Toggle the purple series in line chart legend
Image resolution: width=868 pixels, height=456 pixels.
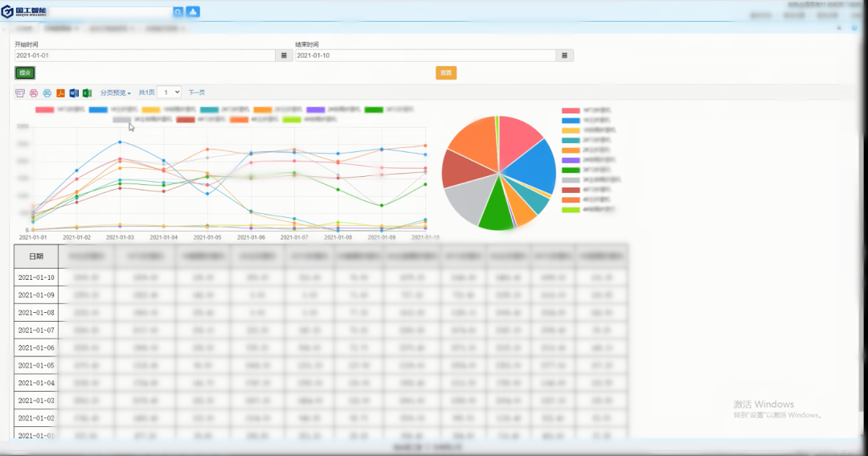pos(317,109)
